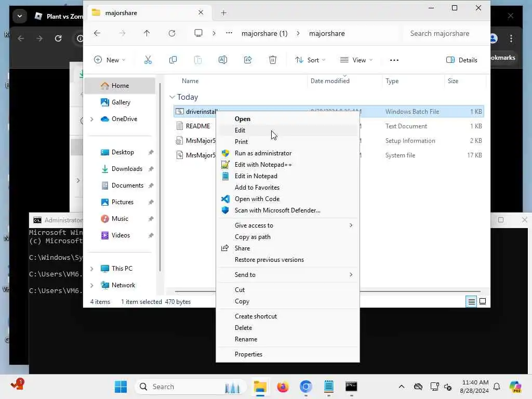Click the PC monitor icon in address bar

198,33
